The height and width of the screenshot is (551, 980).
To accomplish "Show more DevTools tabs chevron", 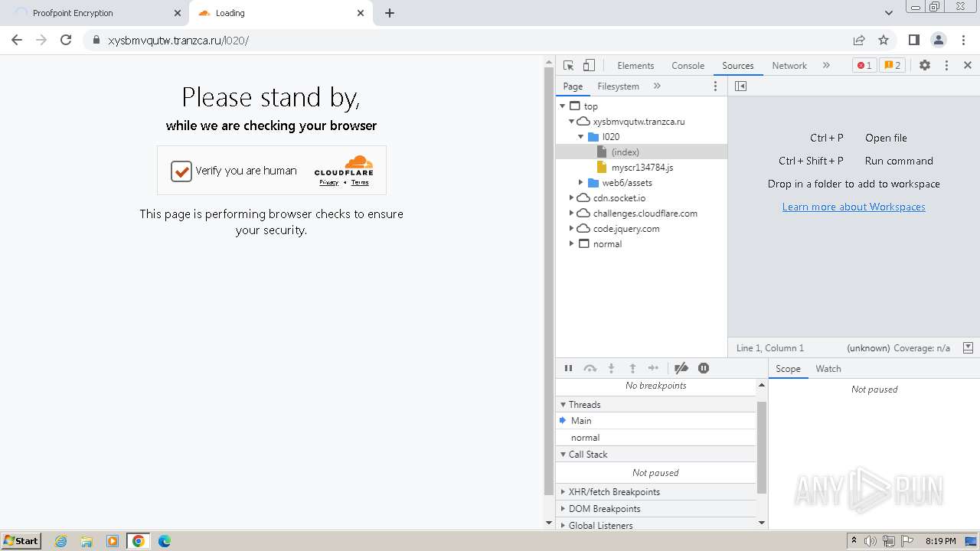I will tap(826, 66).
